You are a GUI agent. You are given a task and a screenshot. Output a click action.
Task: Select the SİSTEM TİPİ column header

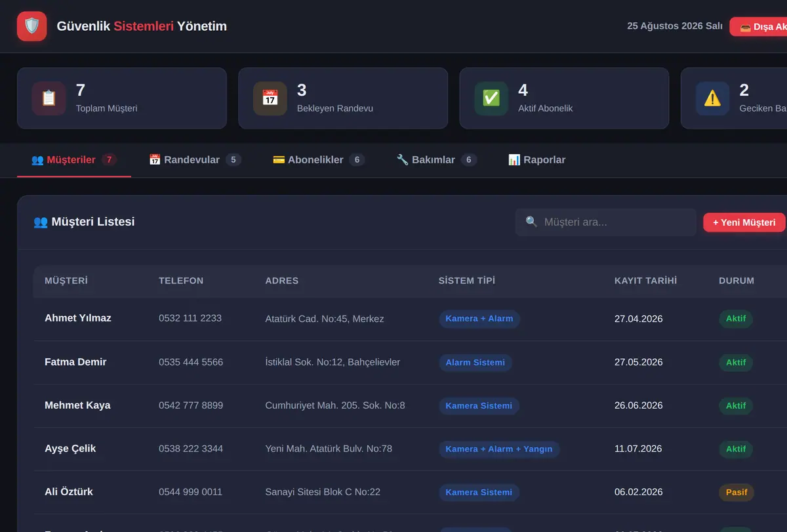click(x=467, y=281)
